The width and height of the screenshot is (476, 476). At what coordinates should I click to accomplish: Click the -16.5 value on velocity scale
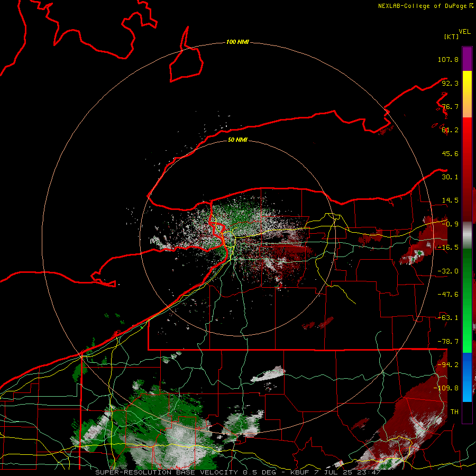(x=448, y=248)
